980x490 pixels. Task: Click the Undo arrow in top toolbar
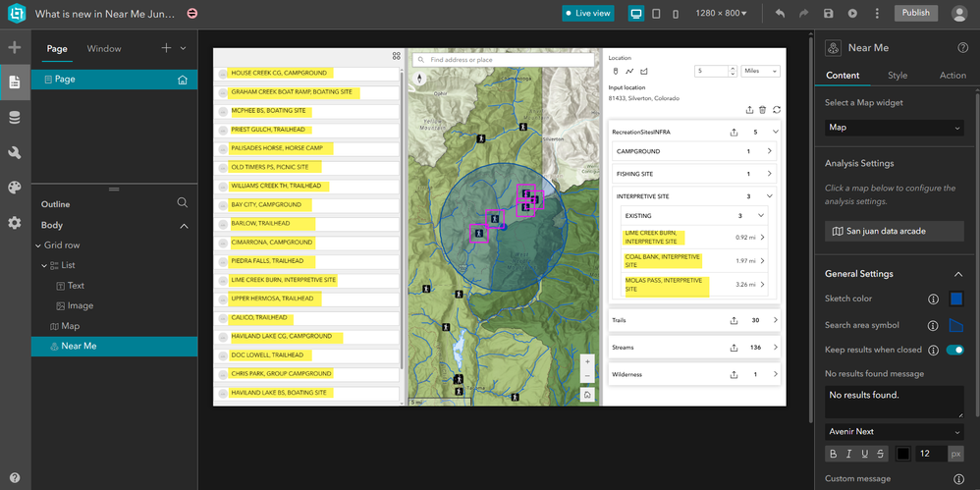[x=780, y=14]
